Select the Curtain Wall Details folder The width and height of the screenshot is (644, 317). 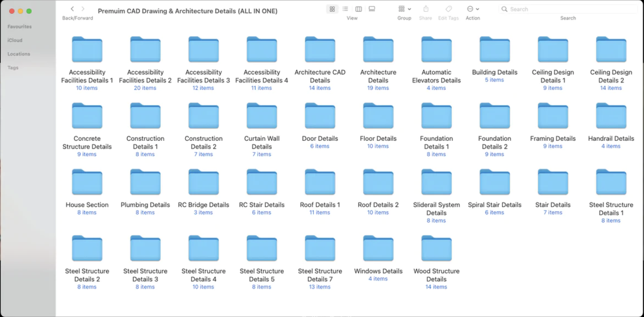262,116
